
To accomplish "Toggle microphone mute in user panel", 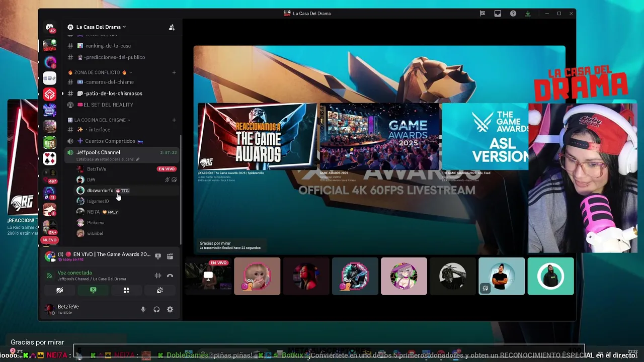I will point(143,309).
